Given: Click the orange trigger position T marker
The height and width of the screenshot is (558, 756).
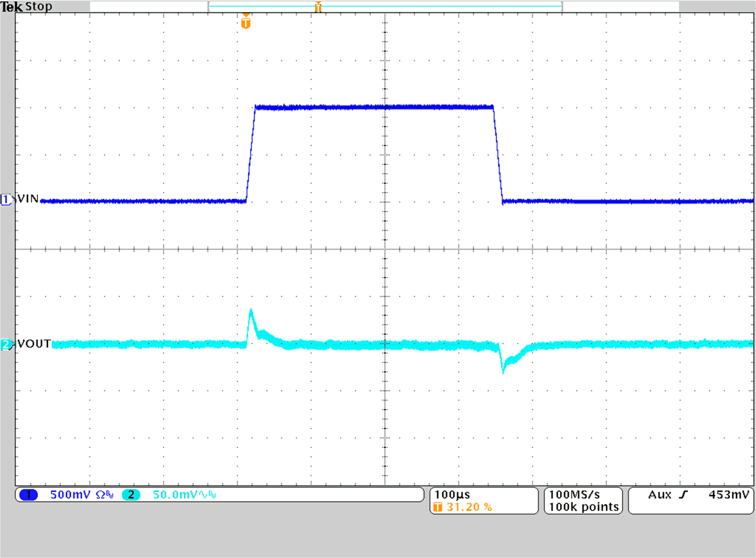Looking at the screenshot, I should point(246,22).
